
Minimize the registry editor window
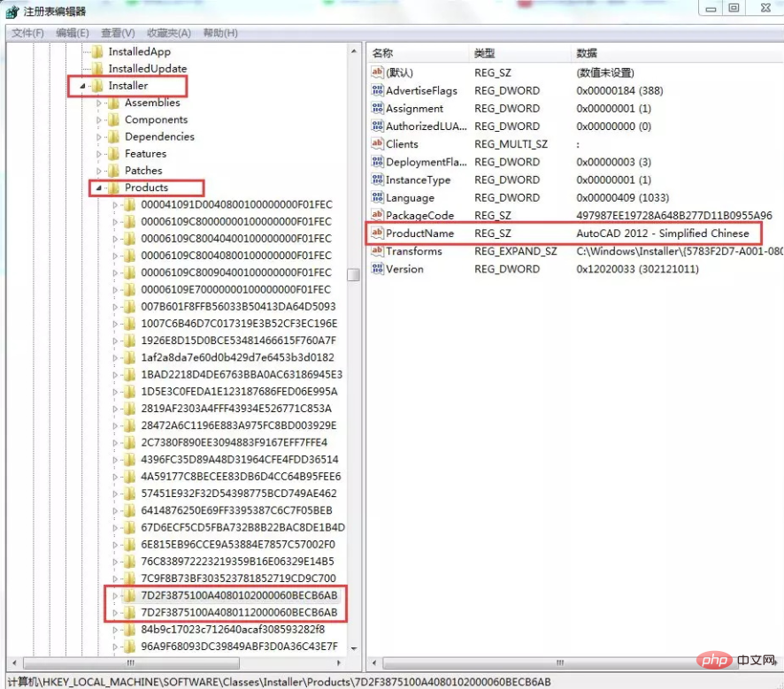(x=711, y=9)
